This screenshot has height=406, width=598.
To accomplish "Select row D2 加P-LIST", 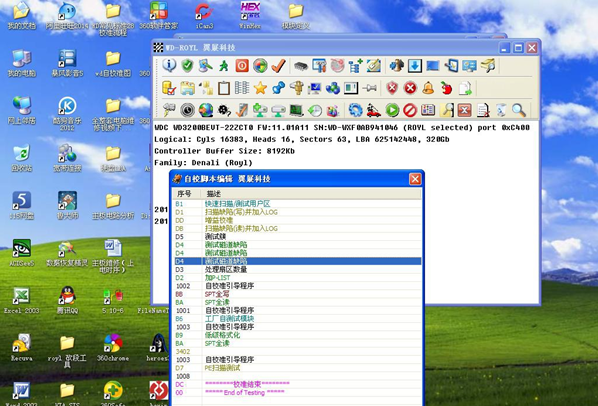I will point(297,278).
